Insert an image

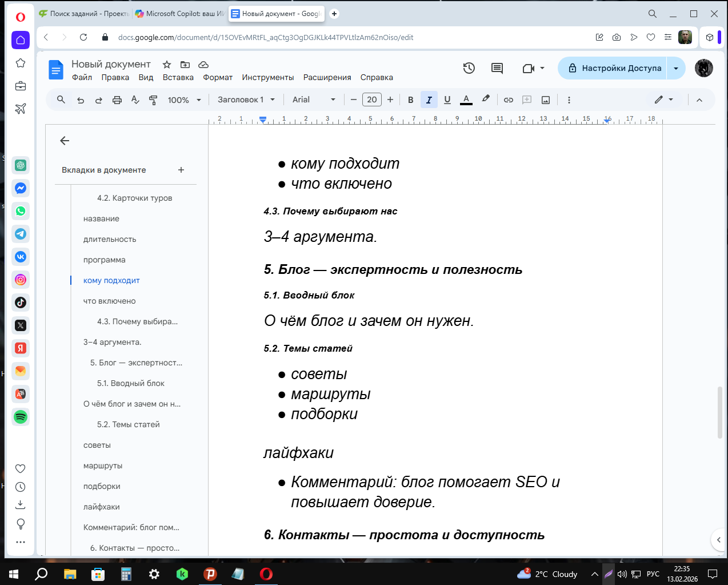(x=545, y=100)
